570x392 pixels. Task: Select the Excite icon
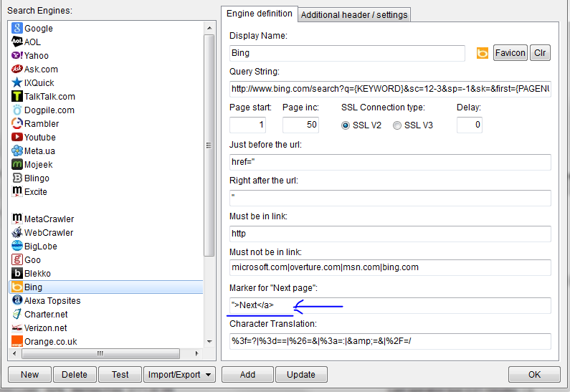[x=16, y=191]
